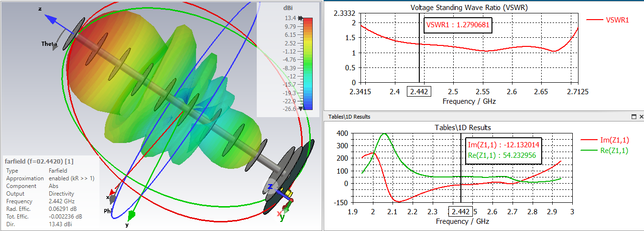Click the Phi angle label in the 3D view
The width and height of the screenshot is (644, 231).
click(x=109, y=211)
